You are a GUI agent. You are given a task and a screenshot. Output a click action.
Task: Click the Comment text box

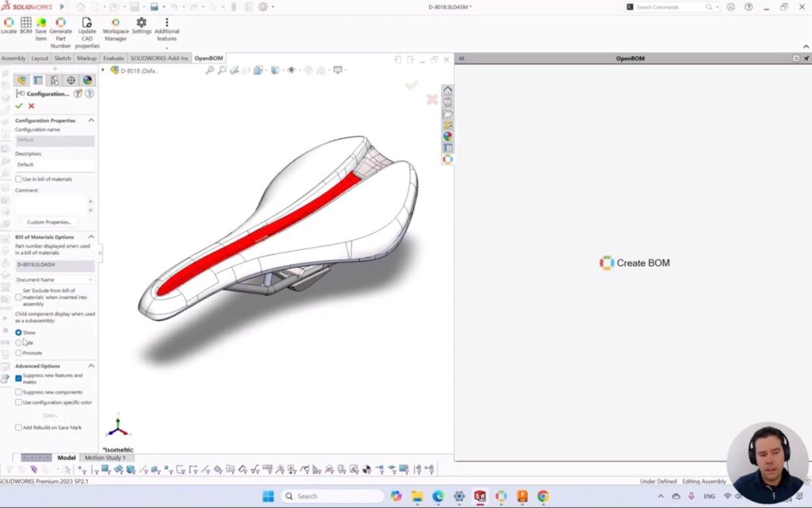[x=51, y=206]
